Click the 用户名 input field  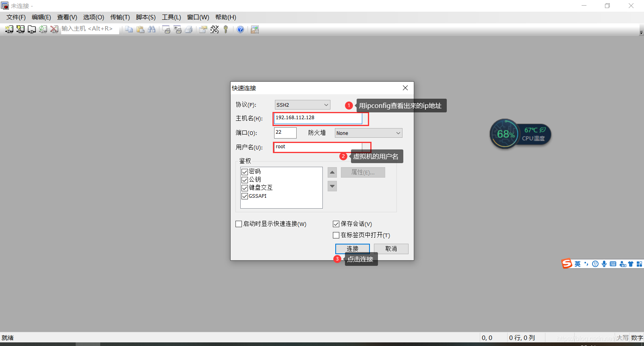(318, 147)
